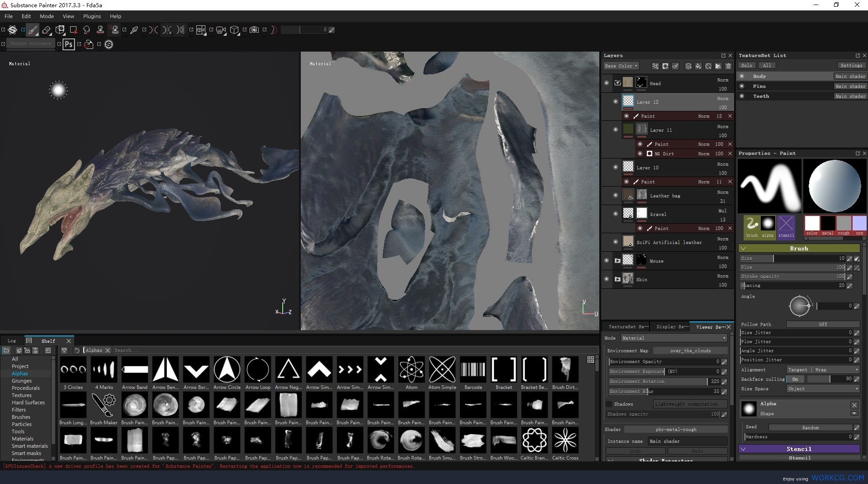Select the Smudge tool
The width and height of the screenshot is (868, 484).
tap(86, 30)
